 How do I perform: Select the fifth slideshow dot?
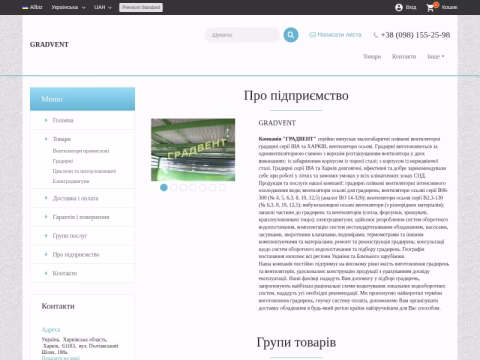tap(203, 188)
